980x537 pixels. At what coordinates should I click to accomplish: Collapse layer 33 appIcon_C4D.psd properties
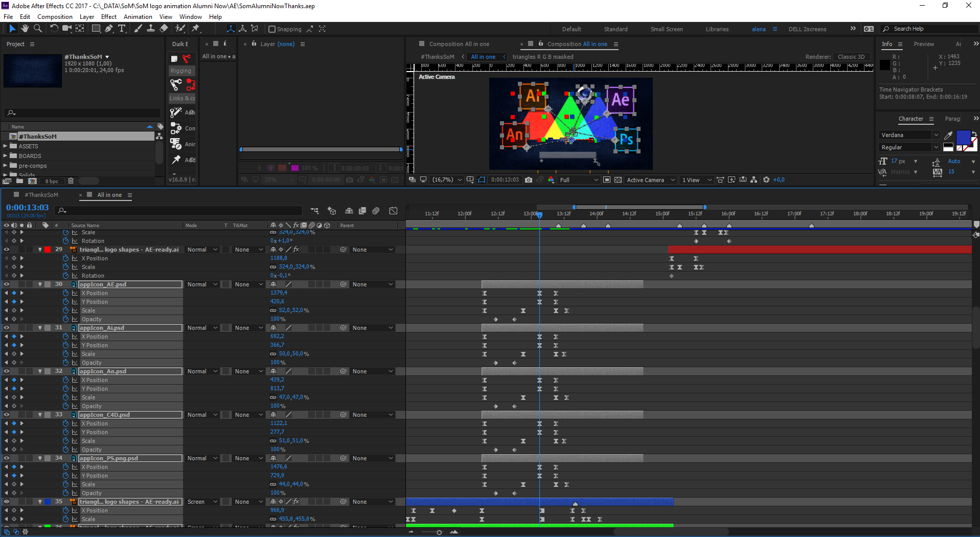[40, 415]
